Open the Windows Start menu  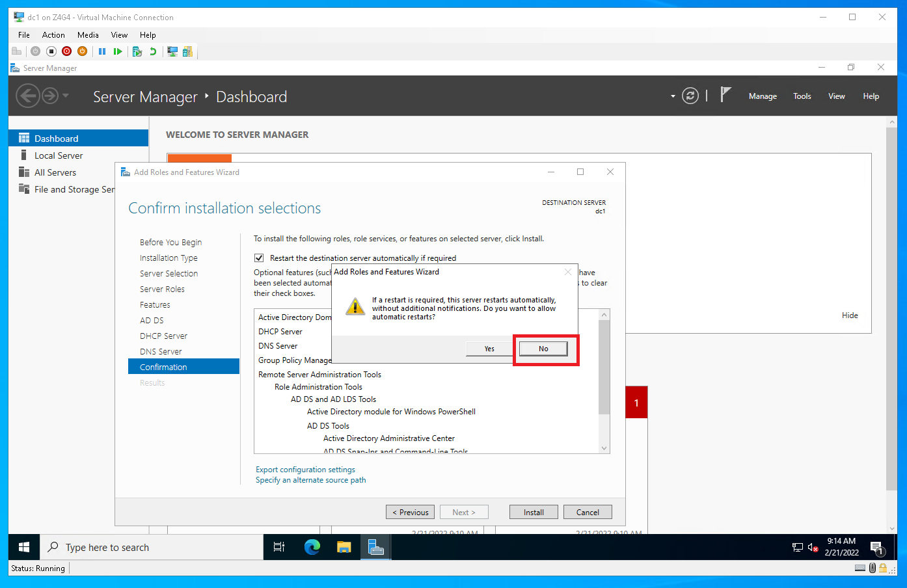tap(24, 548)
